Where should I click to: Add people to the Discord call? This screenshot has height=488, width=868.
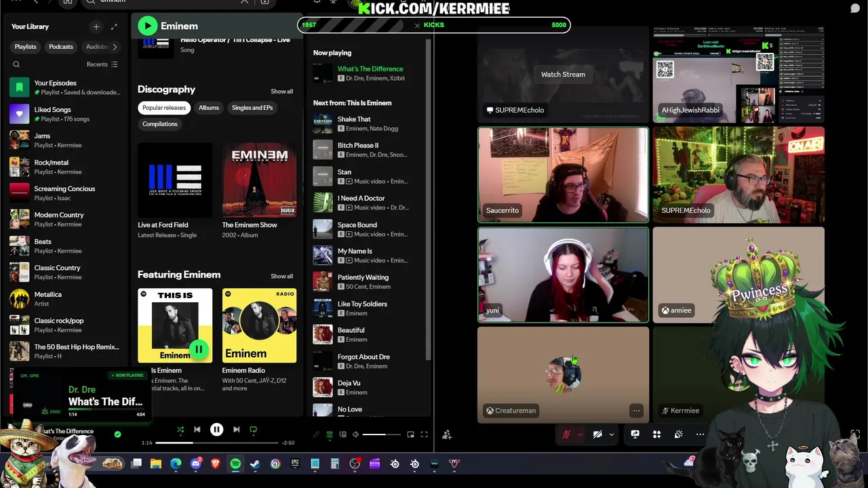click(x=447, y=435)
